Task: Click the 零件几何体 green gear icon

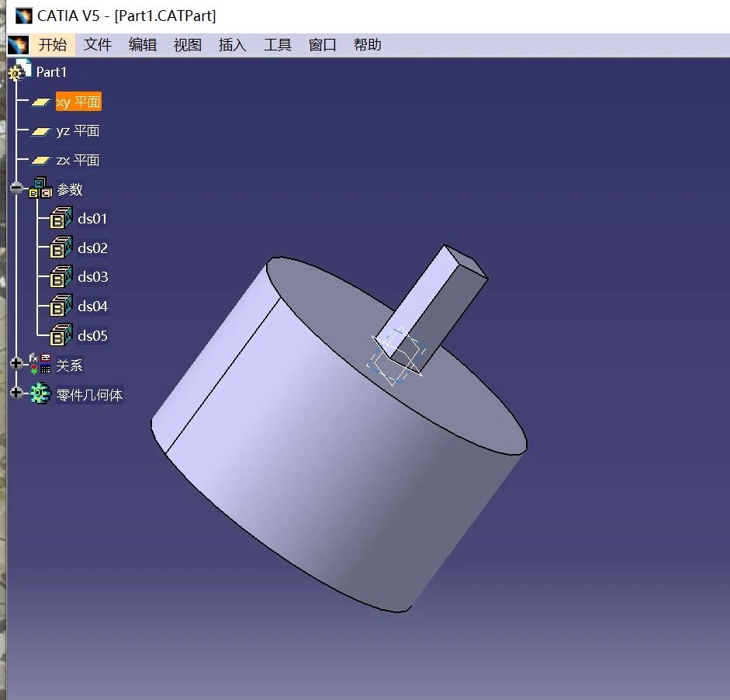Action: 40,393
